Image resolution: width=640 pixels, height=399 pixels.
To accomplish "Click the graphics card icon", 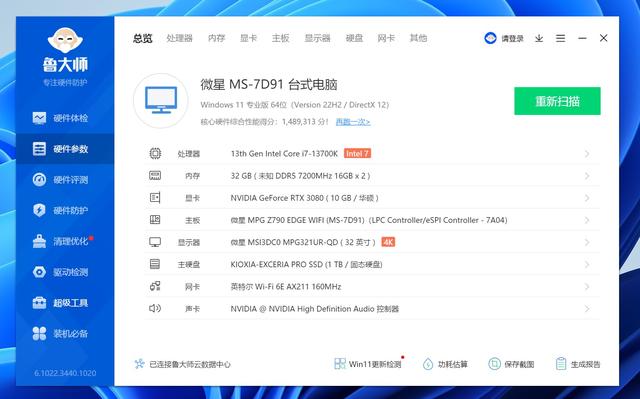I will coord(155,197).
